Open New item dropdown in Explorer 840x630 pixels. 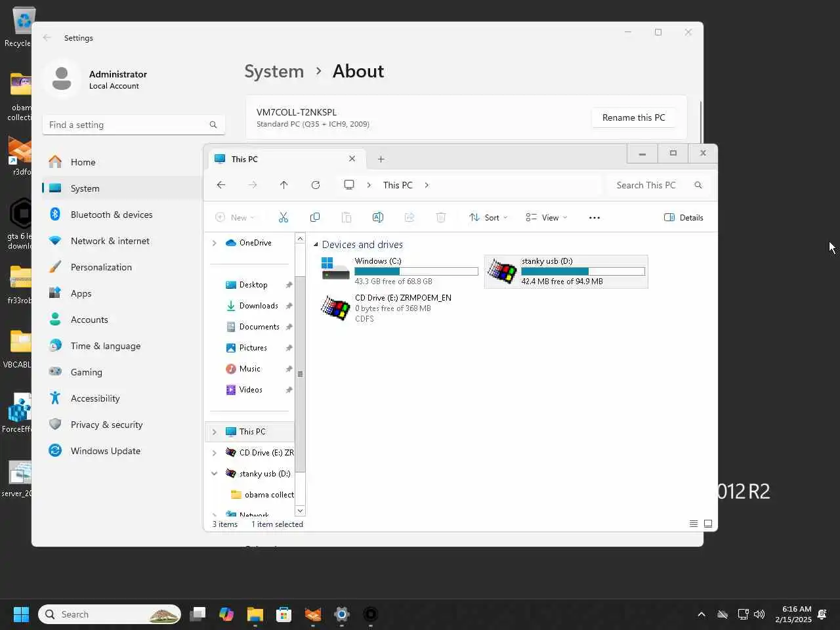click(235, 218)
